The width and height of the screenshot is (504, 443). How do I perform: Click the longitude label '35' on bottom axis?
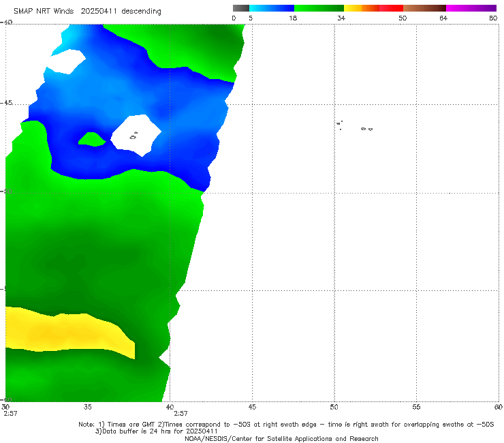coord(87,407)
